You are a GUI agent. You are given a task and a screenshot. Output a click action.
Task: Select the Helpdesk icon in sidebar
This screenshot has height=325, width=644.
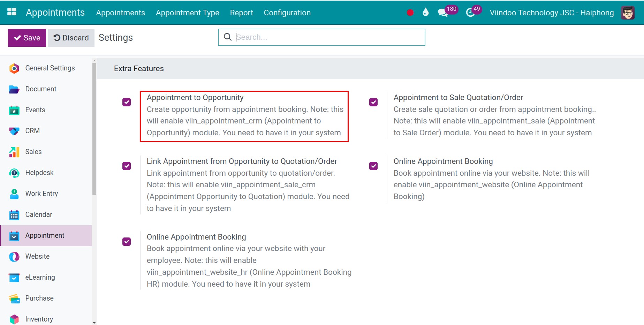pos(14,173)
